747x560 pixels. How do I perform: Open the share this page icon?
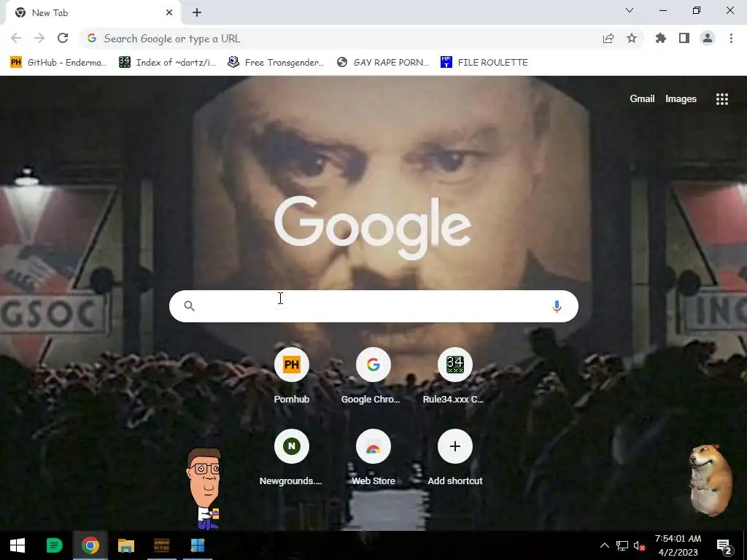pos(608,39)
